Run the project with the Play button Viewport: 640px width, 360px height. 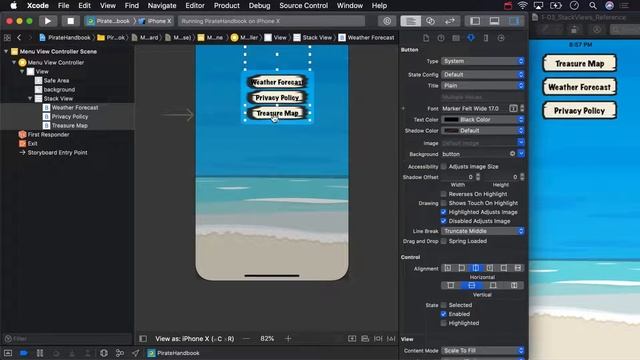[x=47, y=21]
